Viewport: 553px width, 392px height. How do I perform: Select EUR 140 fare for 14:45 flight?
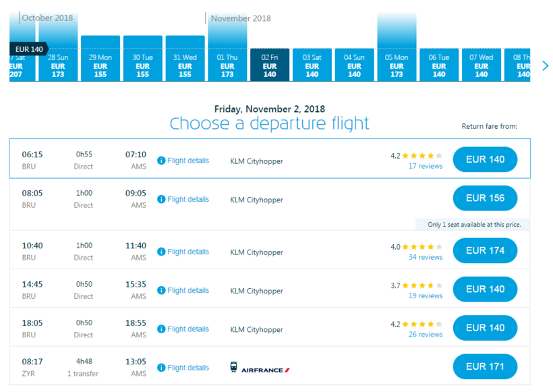(x=485, y=289)
